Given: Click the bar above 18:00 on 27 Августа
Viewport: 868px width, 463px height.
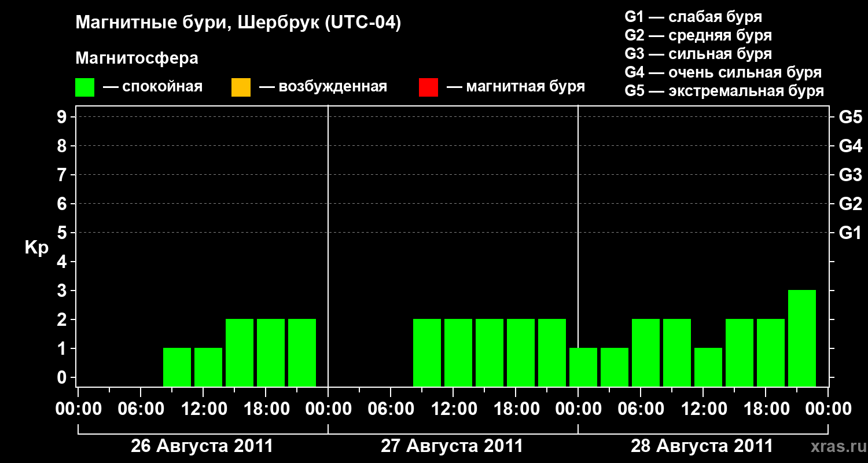Looking at the screenshot, I should 521,352.
